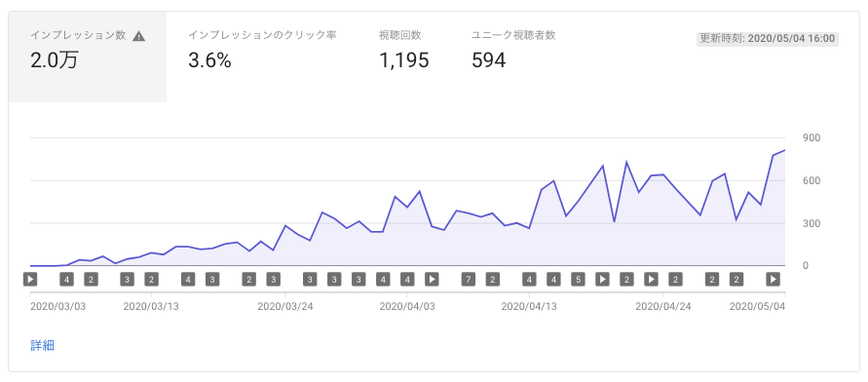Select the 4 marker directly before the 5 marker
This screenshot has height=382, width=868.
[553, 279]
